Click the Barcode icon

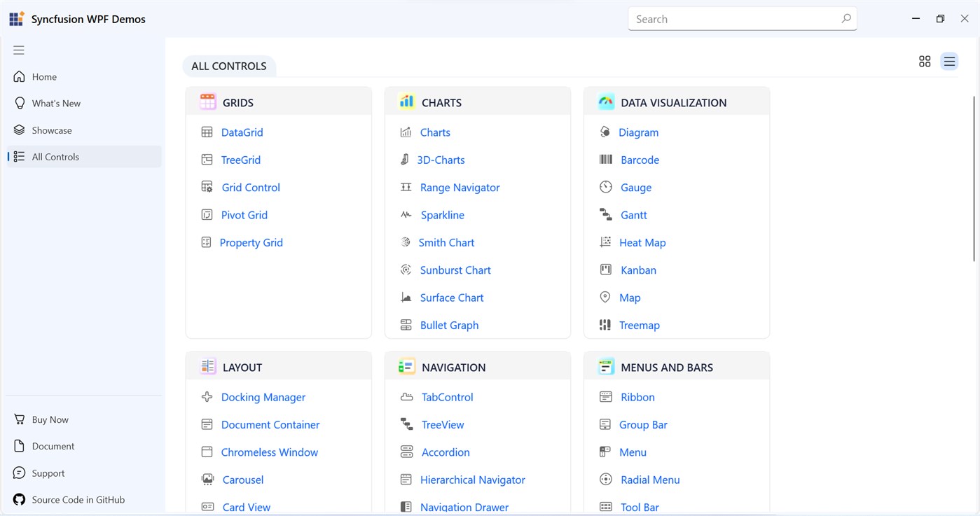[x=606, y=160]
